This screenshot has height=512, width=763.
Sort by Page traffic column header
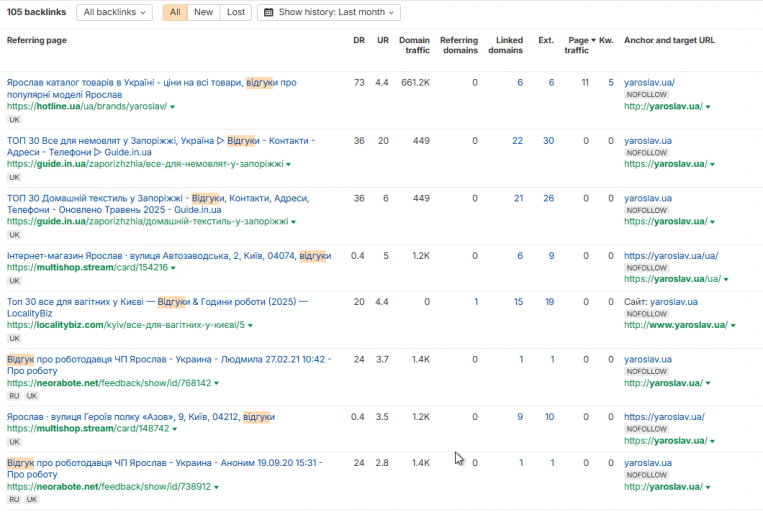579,45
